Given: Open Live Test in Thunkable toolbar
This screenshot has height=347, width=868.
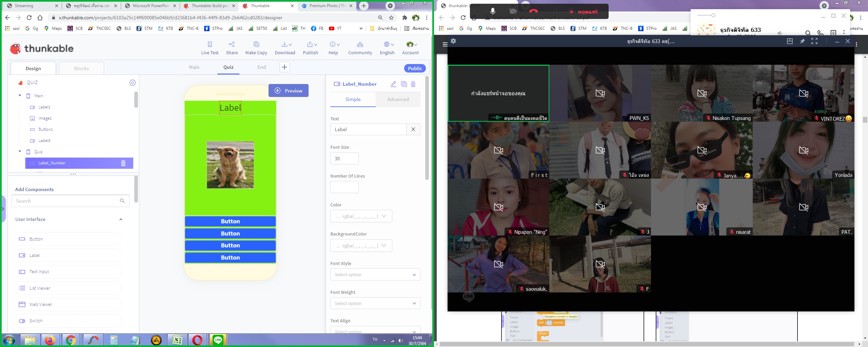Looking at the screenshot, I should click(210, 48).
